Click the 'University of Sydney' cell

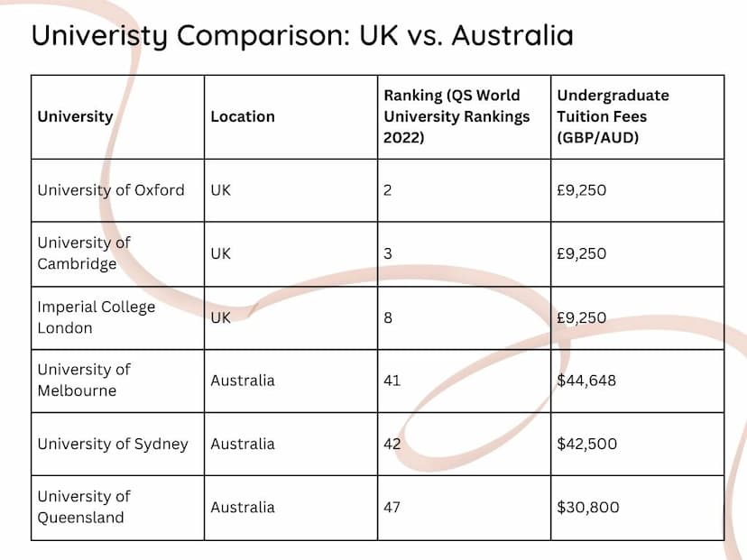(x=117, y=444)
